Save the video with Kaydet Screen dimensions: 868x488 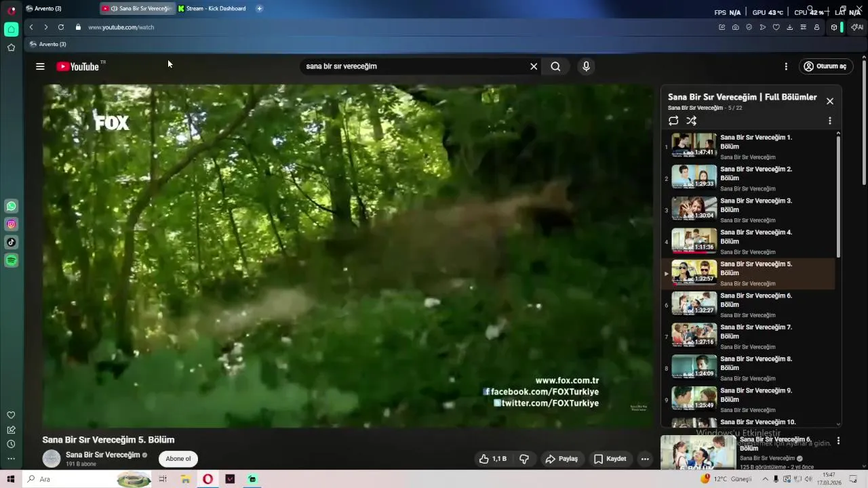coord(610,459)
